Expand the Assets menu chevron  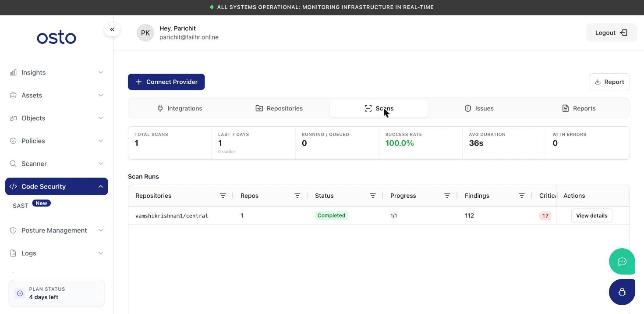pyautogui.click(x=101, y=95)
